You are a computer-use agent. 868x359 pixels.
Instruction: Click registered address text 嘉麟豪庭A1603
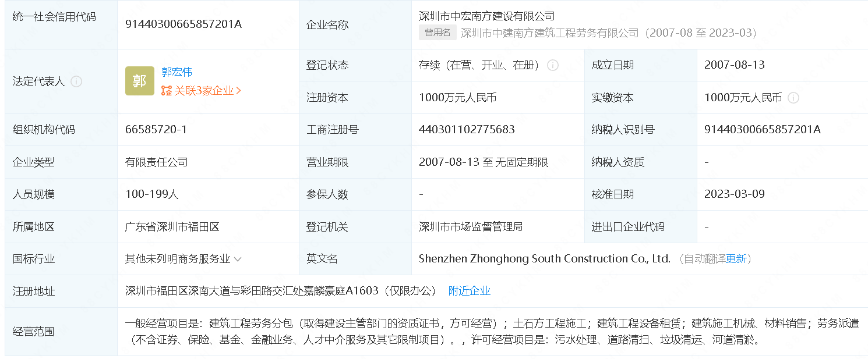tap(341, 291)
